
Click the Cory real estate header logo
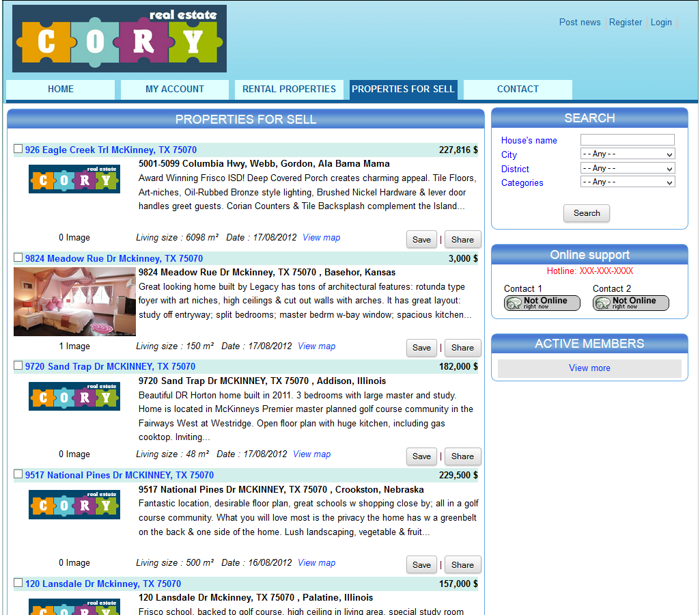point(120,39)
